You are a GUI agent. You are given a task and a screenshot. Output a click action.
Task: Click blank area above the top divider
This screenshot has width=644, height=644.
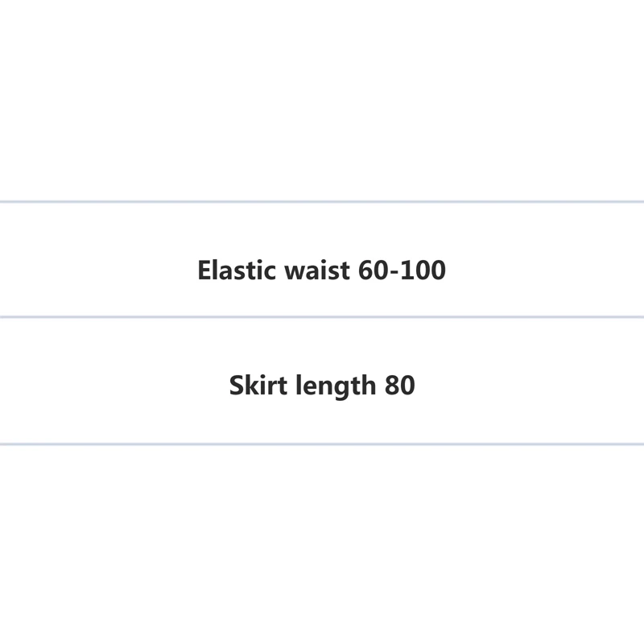[x=322, y=97]
